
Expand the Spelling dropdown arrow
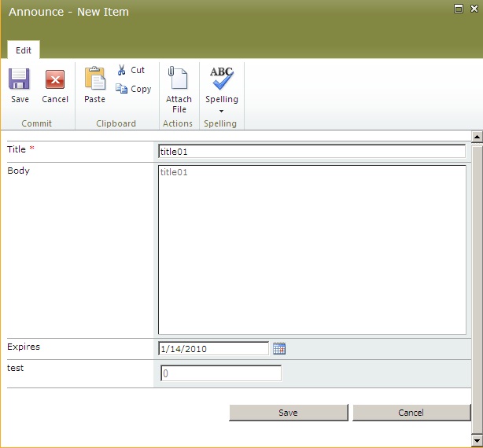[x=221, y=111]
